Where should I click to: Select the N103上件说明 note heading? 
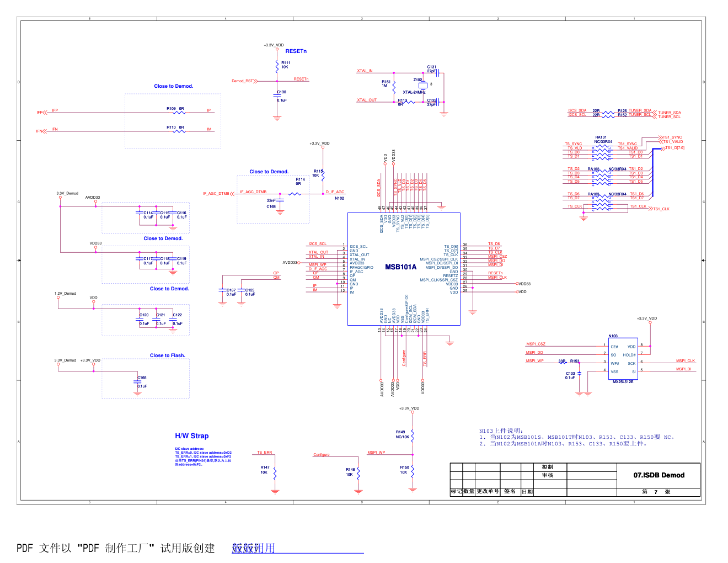[501, 431]
